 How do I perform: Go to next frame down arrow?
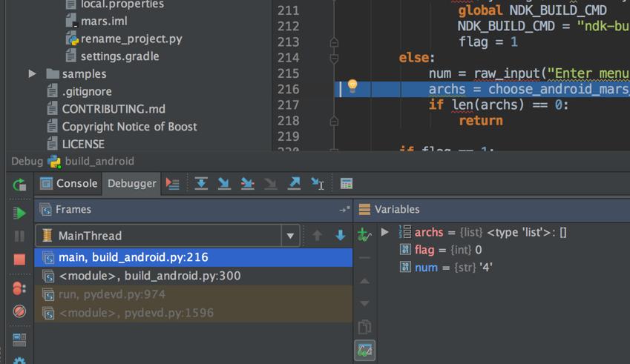pyautogui.click(x=341, y=236)
